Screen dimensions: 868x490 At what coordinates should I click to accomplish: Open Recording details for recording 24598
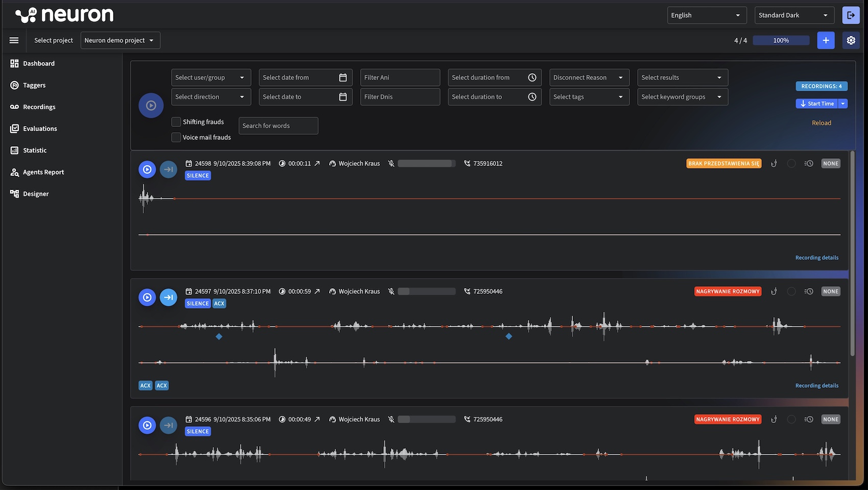816,258
